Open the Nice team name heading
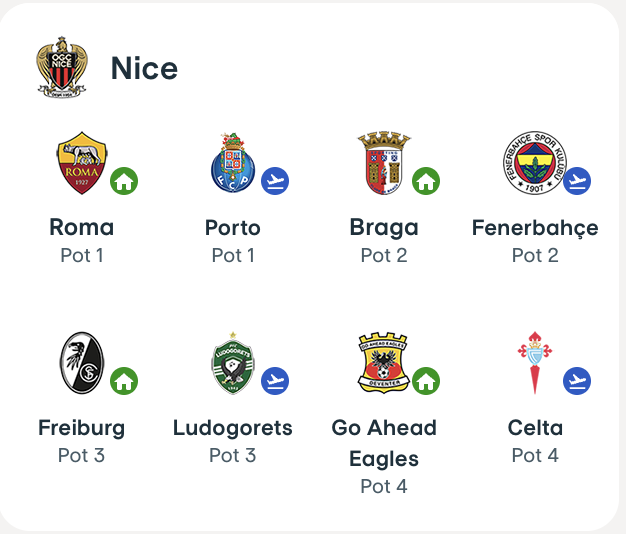This screenshot has height=534, width=626. (144, 68)
